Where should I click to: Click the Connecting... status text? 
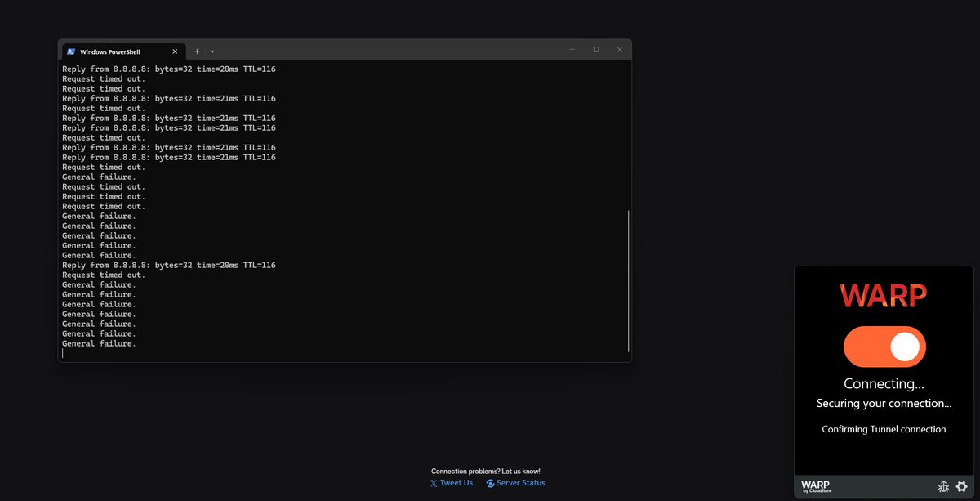tap(884, 383)
